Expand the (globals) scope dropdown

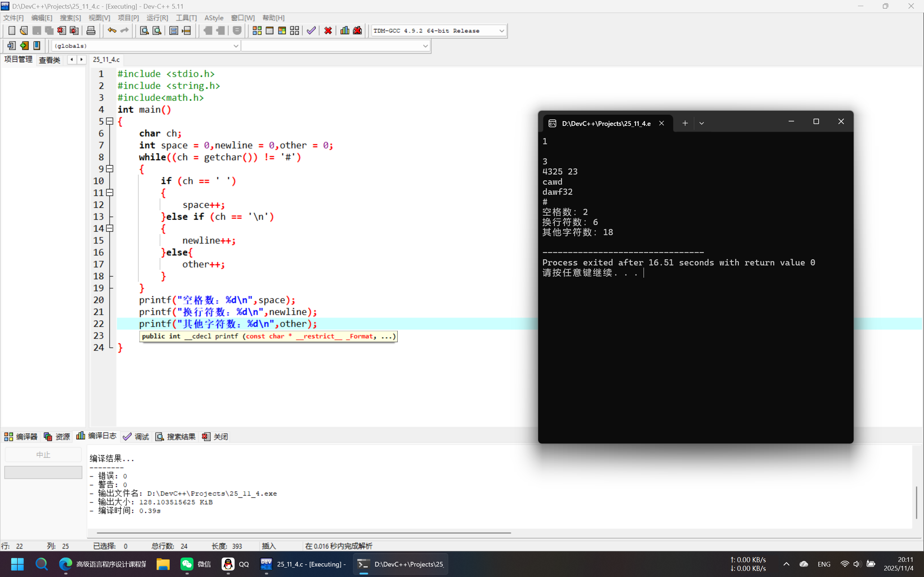tap(236, 46)
